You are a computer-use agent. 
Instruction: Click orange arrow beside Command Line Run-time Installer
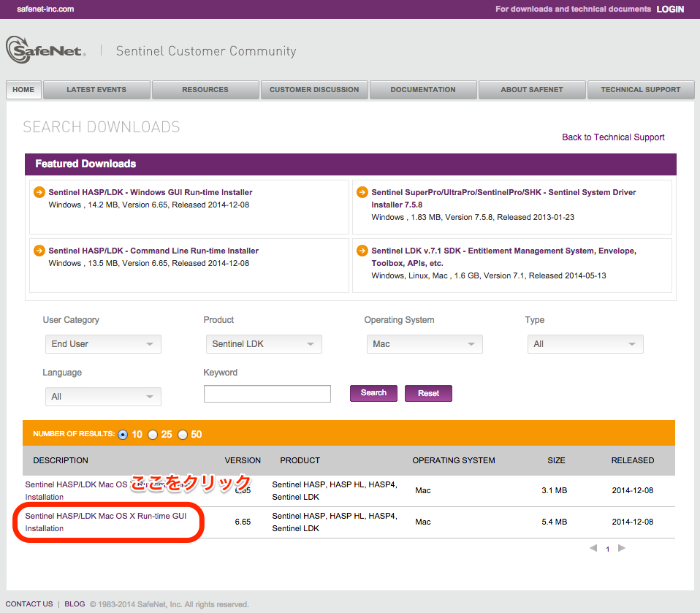39,251
